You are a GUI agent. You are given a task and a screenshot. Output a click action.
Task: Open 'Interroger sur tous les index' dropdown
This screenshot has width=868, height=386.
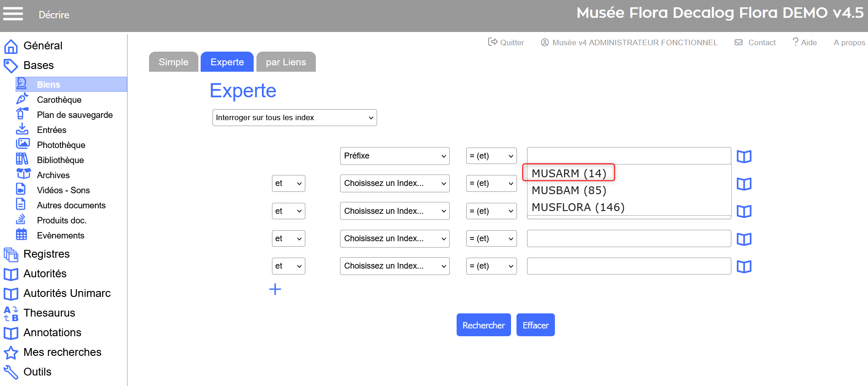click(294, 117)
